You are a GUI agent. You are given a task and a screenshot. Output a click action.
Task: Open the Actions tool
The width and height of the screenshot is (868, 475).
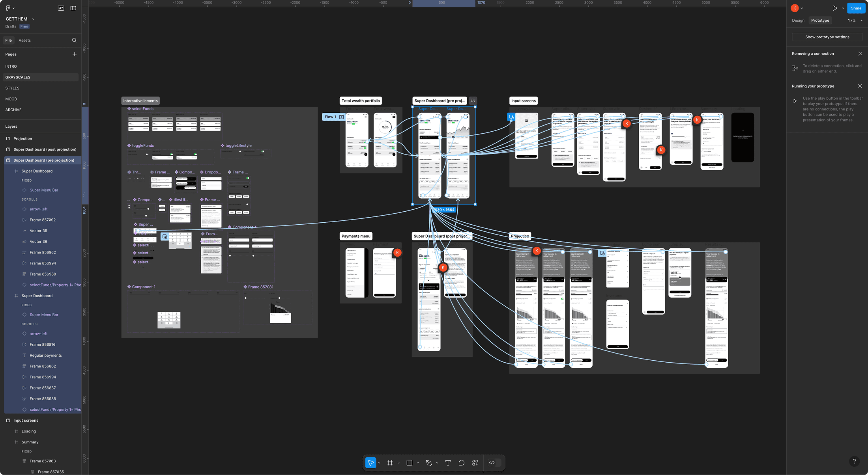tap(475, 463)
